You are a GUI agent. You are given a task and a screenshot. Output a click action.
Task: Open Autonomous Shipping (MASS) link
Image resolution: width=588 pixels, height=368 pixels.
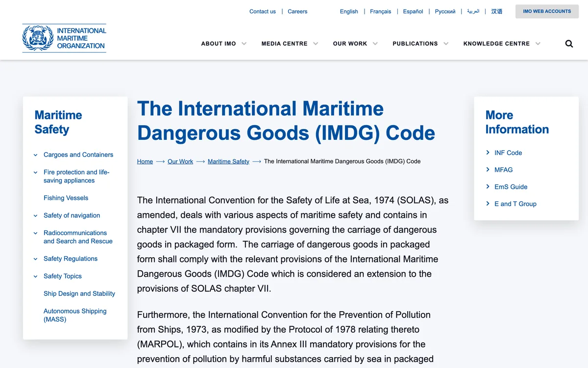(x=75, y=315)
